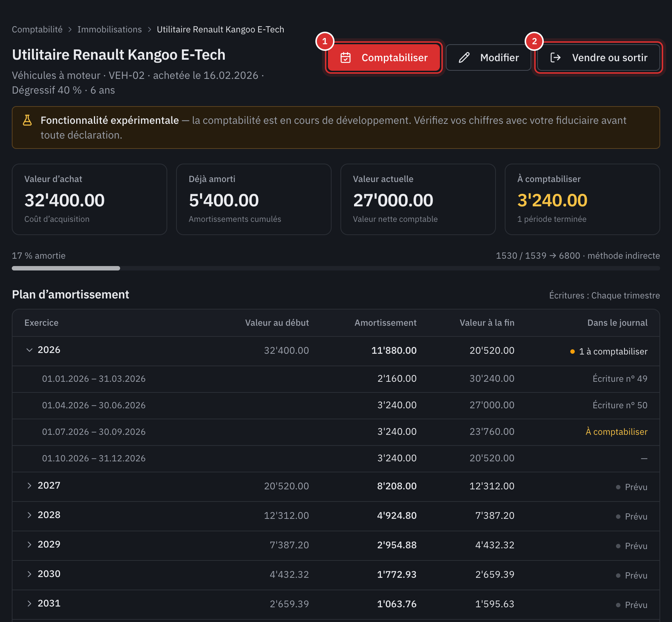This screenshot has height=622, width=672.
Task: Click the Dans le journal column header
Action: (x=617, y=323)
